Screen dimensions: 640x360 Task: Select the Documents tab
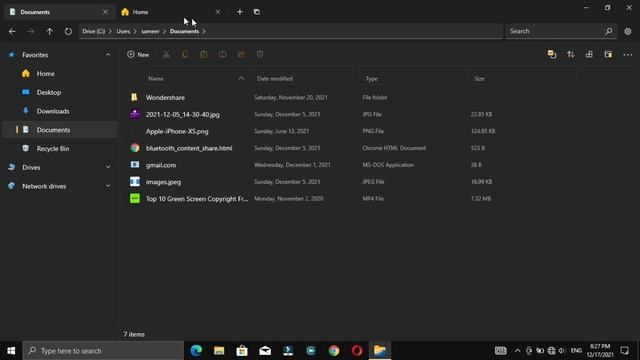[59, 12]
